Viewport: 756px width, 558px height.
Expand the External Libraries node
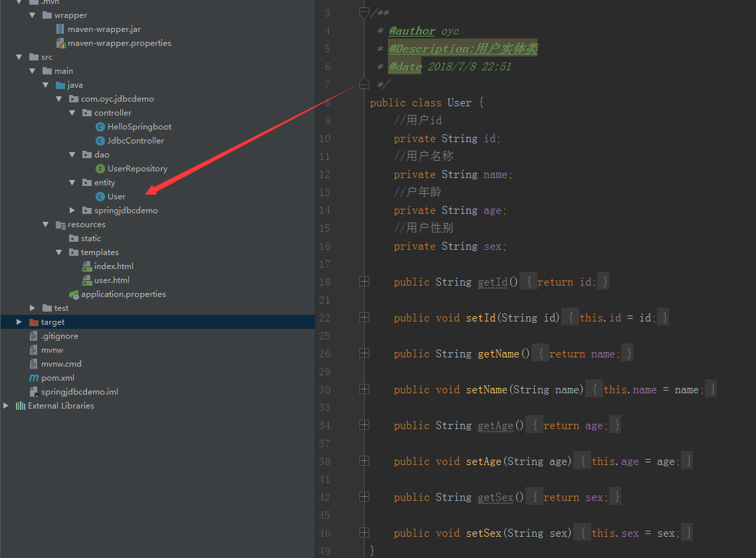[x=5, y=405]
